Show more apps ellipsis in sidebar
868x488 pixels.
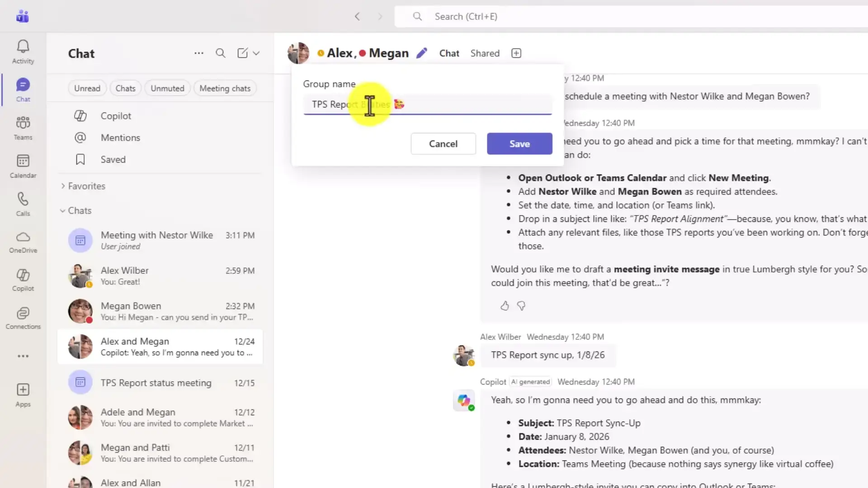point(23,356)
